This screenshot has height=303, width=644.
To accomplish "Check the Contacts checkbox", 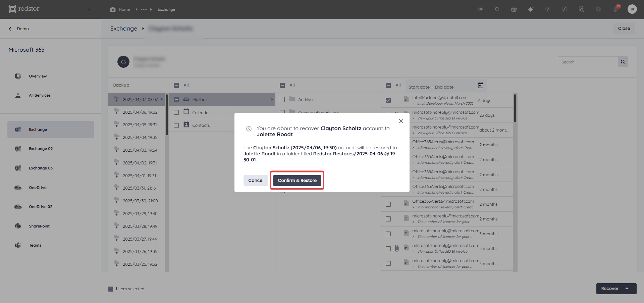I will click(176, 125).
